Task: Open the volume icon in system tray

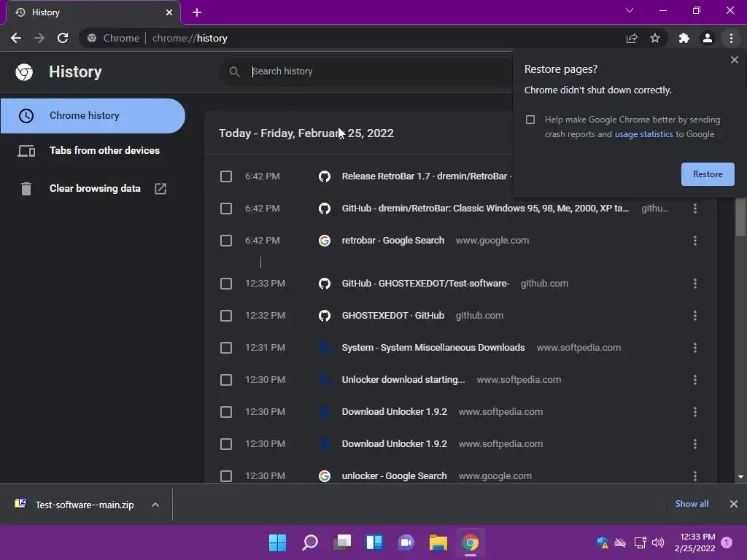Action: [x=658, y=542]
